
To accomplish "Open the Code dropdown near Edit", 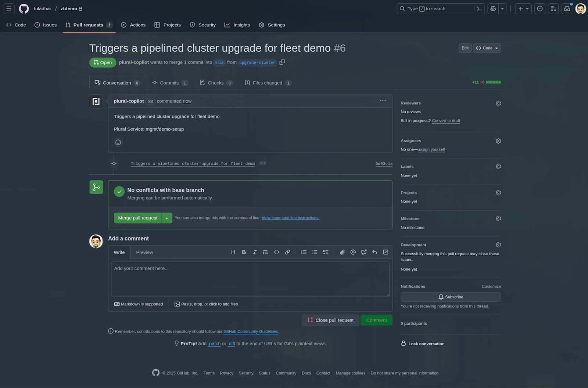I will tap(487, 48).
